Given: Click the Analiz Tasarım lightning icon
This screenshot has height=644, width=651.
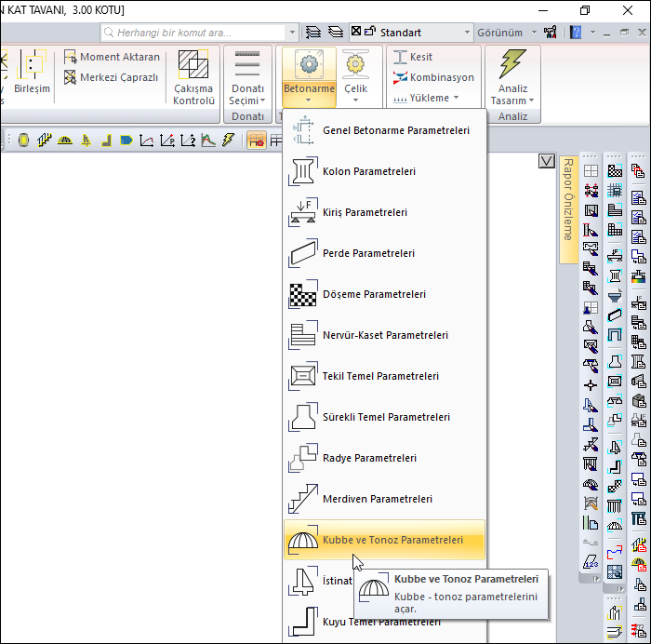Looking at the screenshot, I should click(x=512, y=64).
